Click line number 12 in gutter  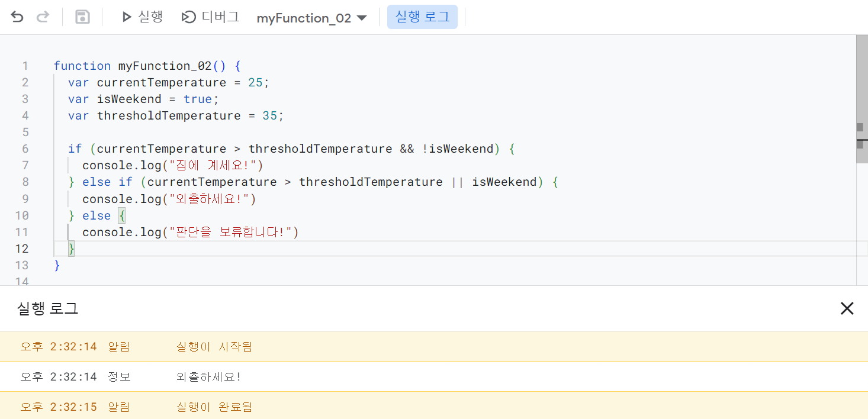(21, 249)
